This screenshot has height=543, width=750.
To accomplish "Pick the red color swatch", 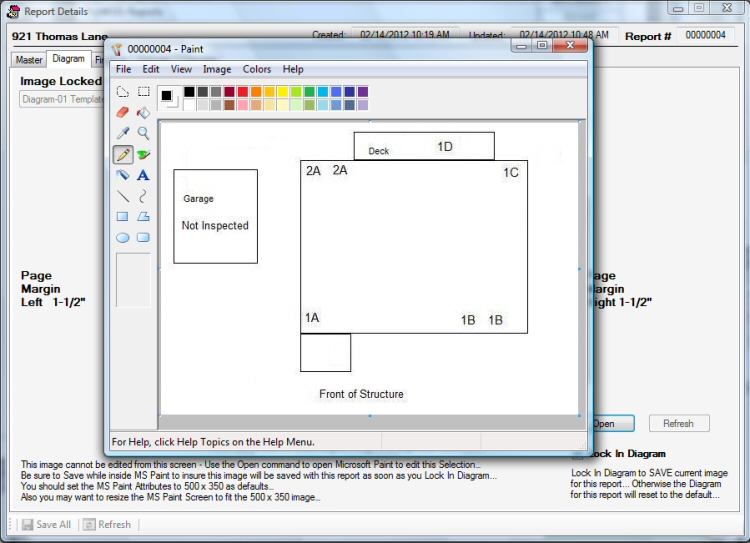I will (243, 92).
